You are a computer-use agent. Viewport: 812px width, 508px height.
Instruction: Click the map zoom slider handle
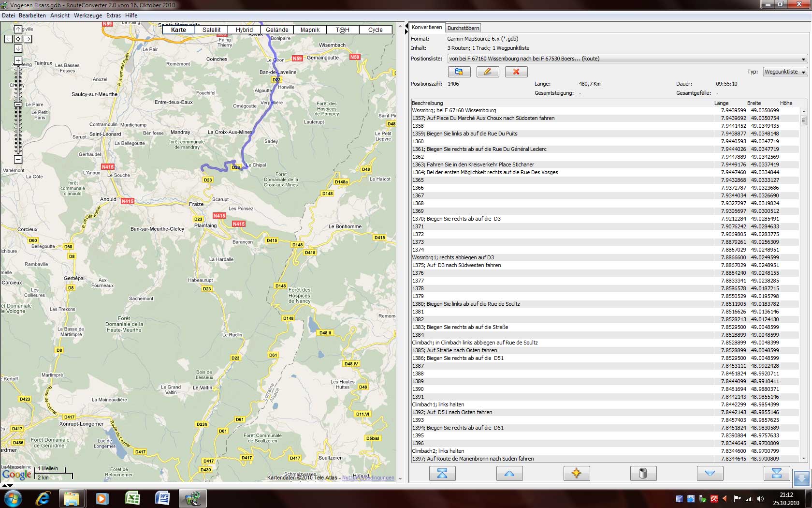pyautogui.click(x=18, y=105)
